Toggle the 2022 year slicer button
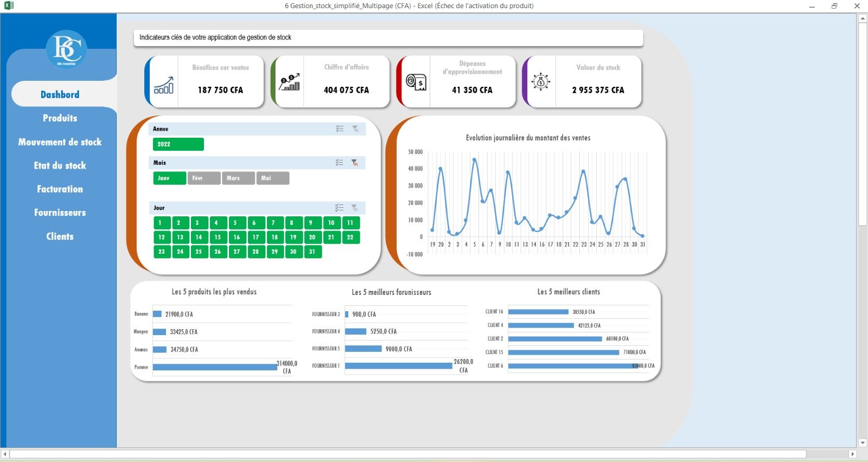This screenshot has height=462, width=868. (x=178, y=144)
